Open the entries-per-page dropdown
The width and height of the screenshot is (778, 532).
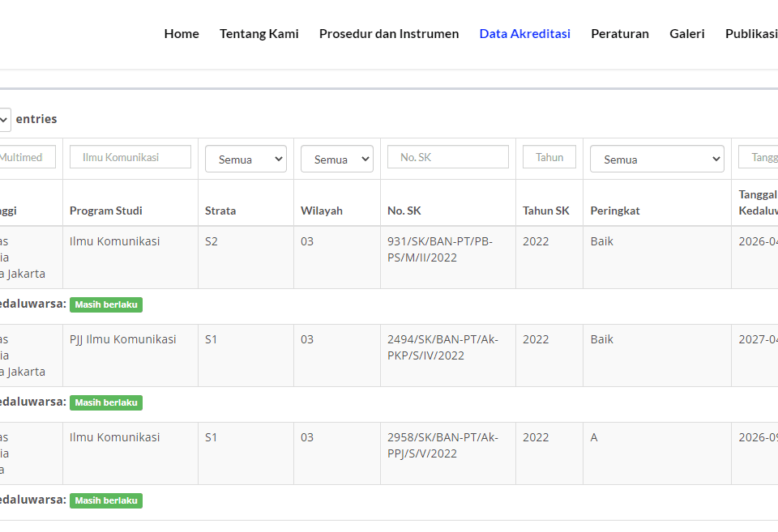coord(4,120)
